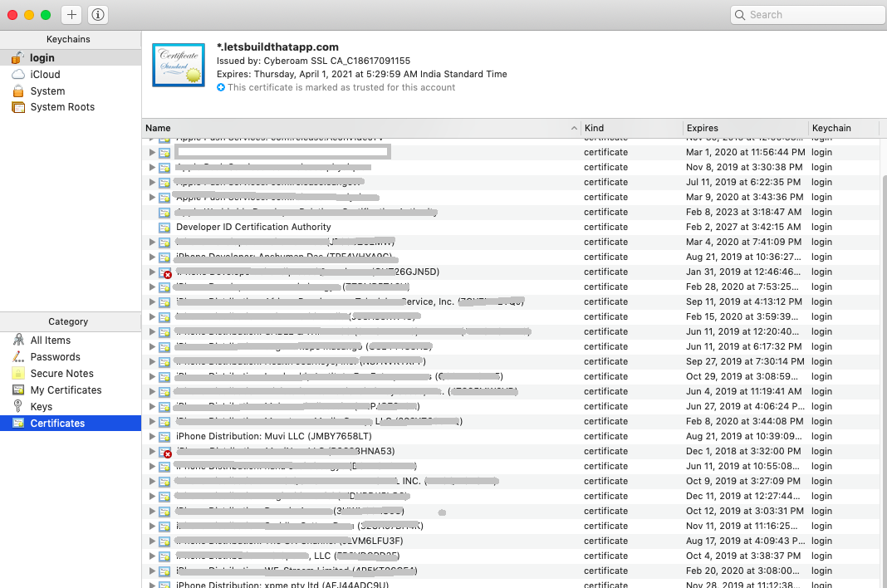Focus the Search field

click(808, 15)
